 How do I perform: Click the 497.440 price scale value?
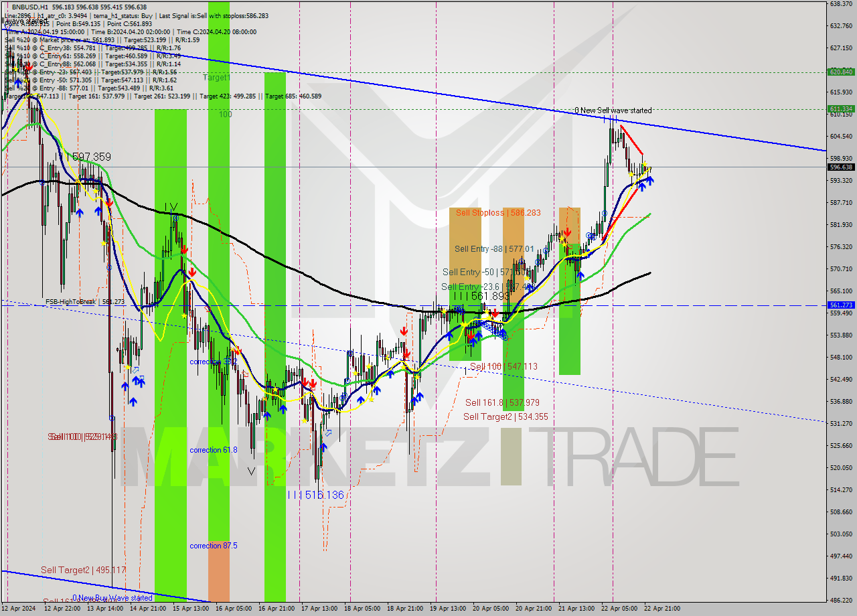click(841, 556)
